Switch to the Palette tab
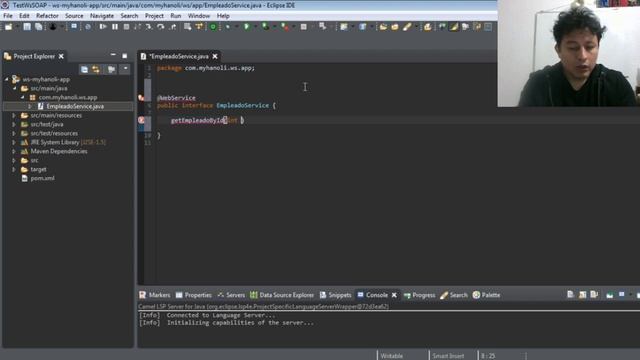The width and height of the screenshot is (640, 360). pos(486,295)
